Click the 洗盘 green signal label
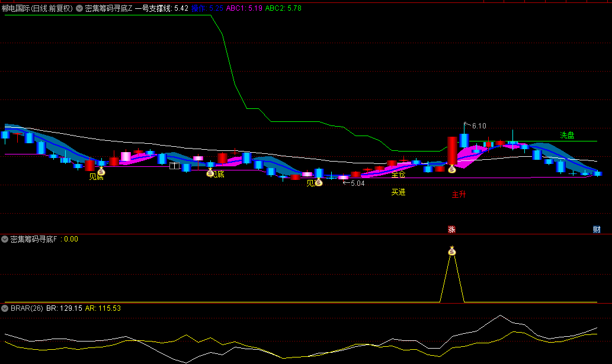 pyautogui.click(x=567, y=135)
